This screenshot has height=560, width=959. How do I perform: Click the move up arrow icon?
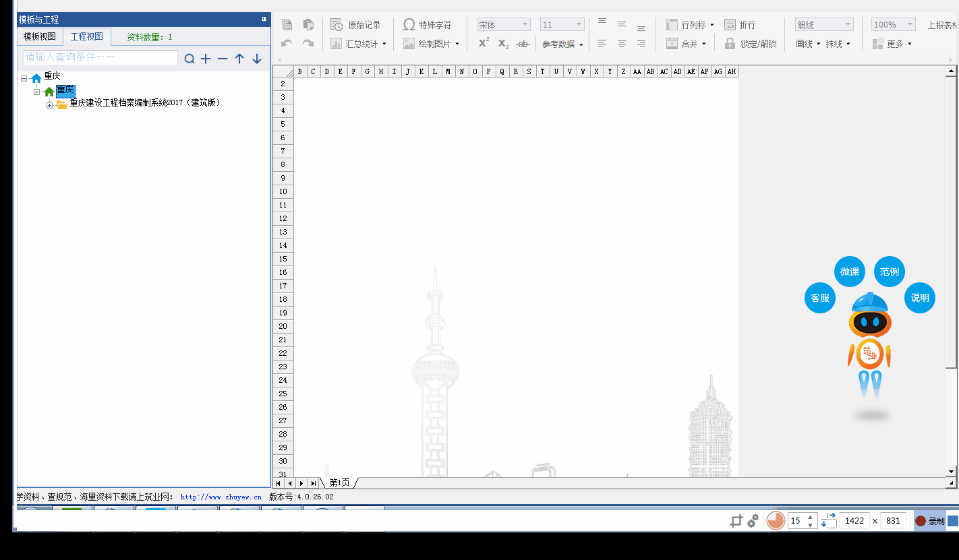pos(239,59)
